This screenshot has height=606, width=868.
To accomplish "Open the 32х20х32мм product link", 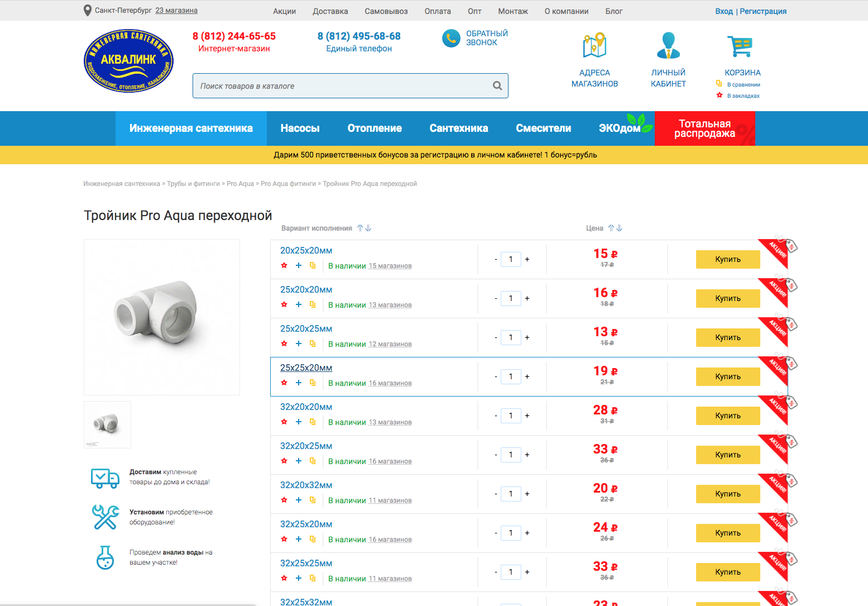I will (x=306, y=485).
